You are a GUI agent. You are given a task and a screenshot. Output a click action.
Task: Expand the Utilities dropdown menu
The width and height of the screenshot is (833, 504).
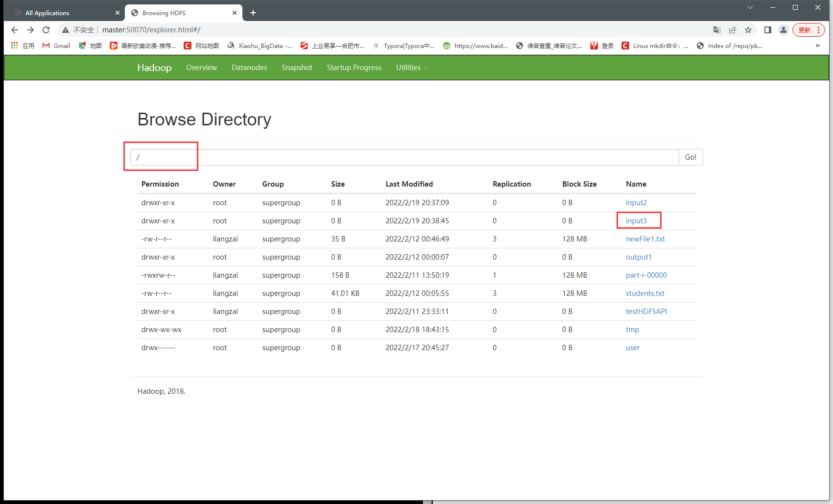[x=411, y=68]
